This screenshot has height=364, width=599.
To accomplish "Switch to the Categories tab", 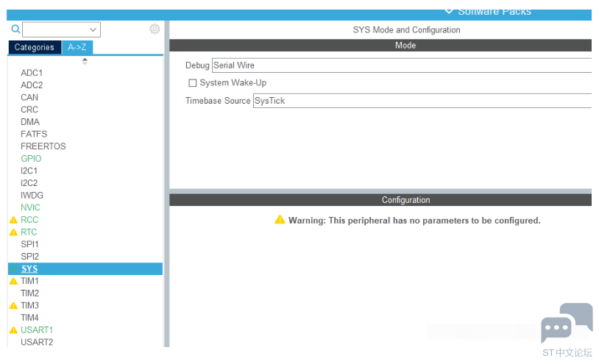I will (x=35, y=47).
